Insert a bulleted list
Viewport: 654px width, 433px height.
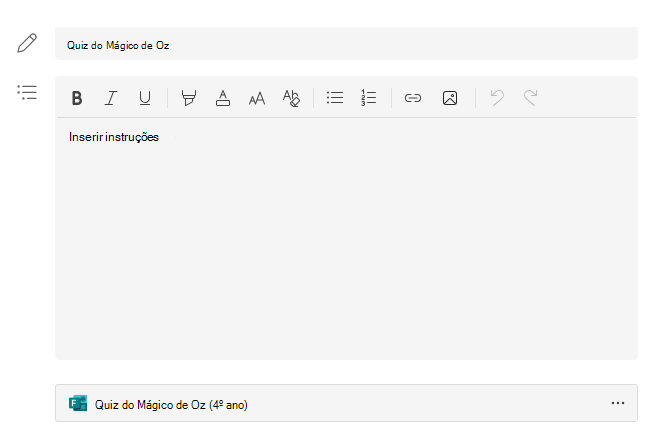click(335, 98)
